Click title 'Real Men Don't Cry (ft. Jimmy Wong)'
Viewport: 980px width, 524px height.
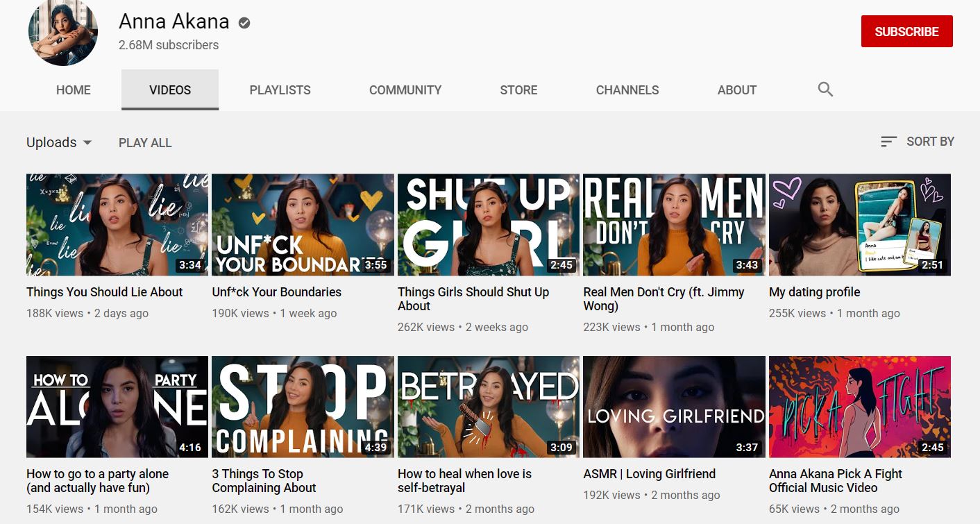coord(664,299)
